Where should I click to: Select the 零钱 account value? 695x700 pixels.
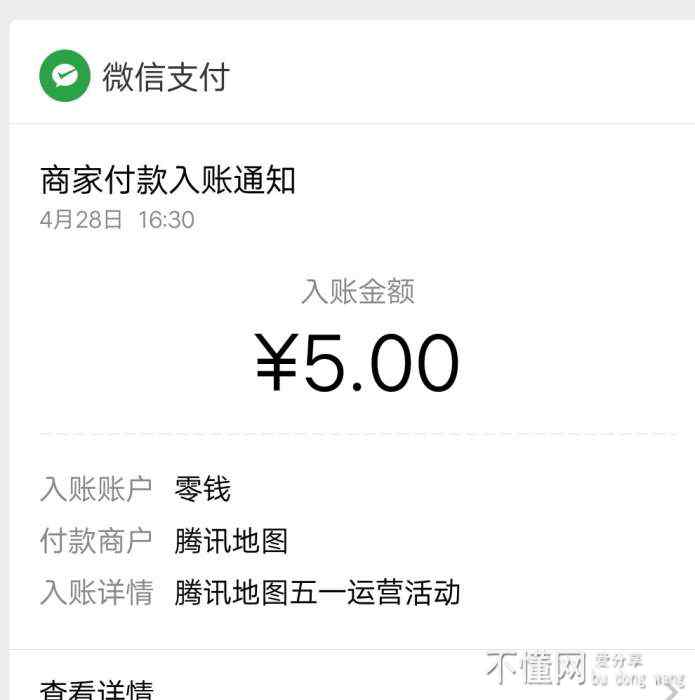(203, 489)
